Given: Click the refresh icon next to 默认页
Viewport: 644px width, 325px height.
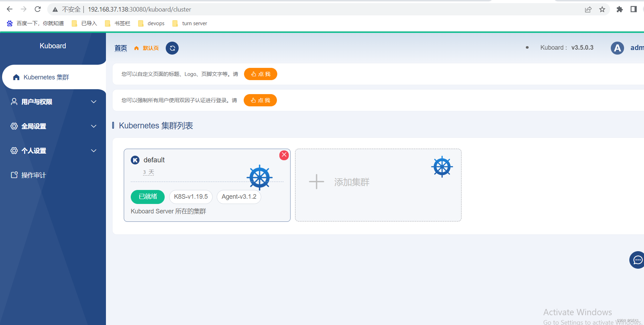Looking at the screenshot, I should tap(172, 48).
